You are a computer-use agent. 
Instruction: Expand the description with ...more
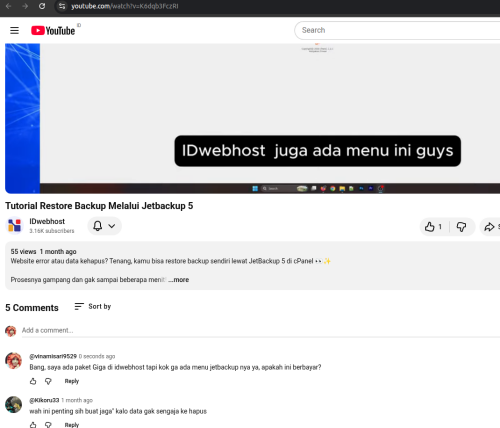pos(179,280)
